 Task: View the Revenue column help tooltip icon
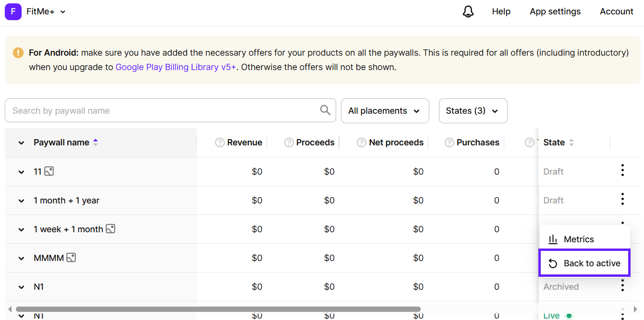pos(219,142)
